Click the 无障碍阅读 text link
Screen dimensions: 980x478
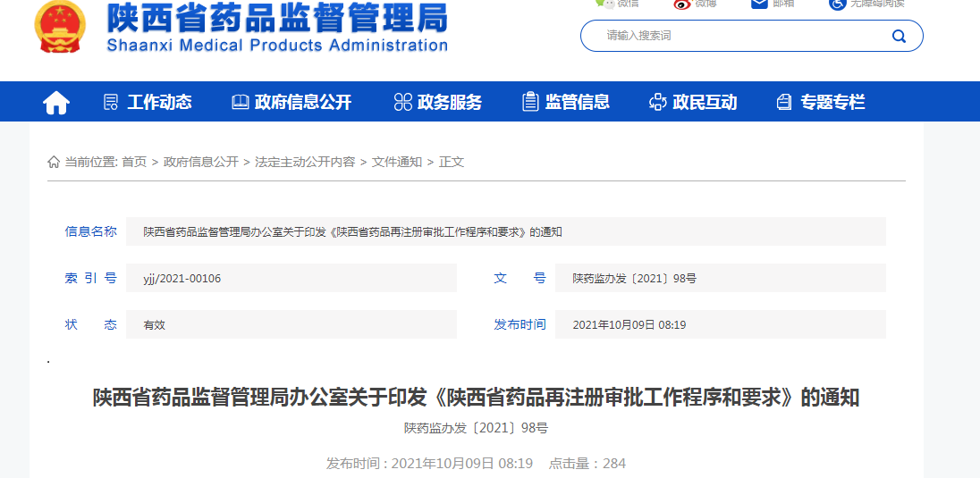pyautogui.click(x=877, y=3)
